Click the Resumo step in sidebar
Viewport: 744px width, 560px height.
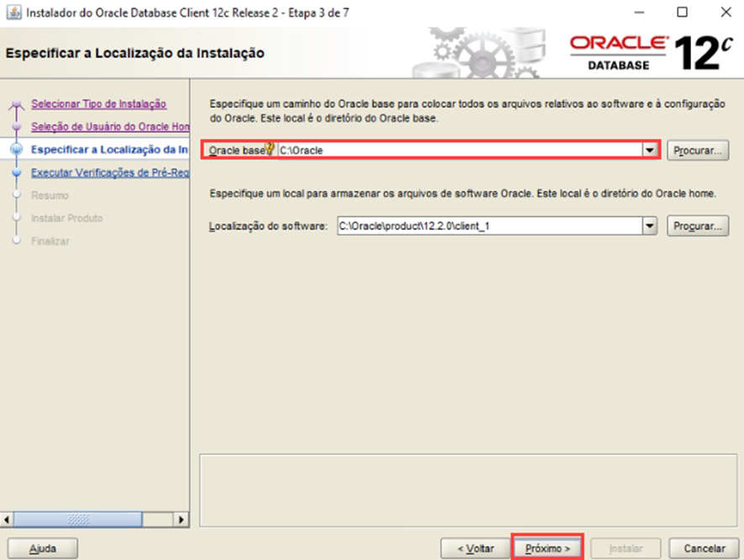pyautogui.click(x=50, y=196)
